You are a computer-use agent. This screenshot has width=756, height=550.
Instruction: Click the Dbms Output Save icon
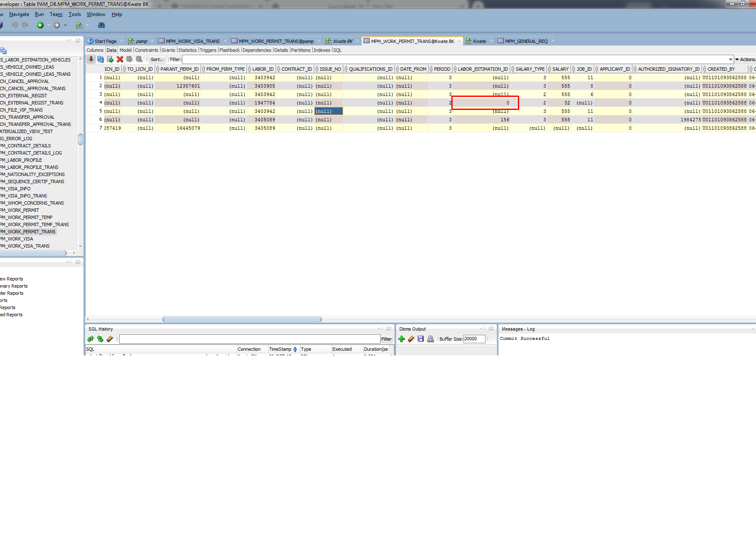click(421, 339)
